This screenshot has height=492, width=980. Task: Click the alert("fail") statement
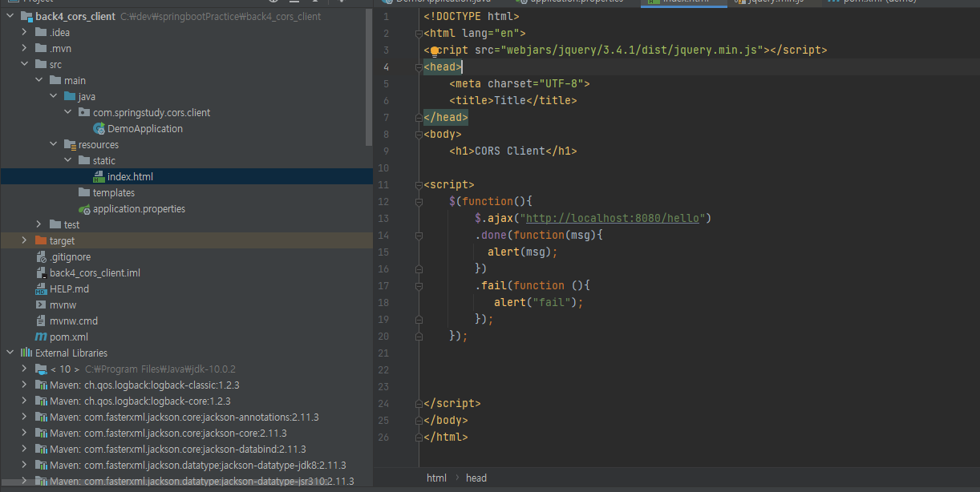click(x=539, y=302)
